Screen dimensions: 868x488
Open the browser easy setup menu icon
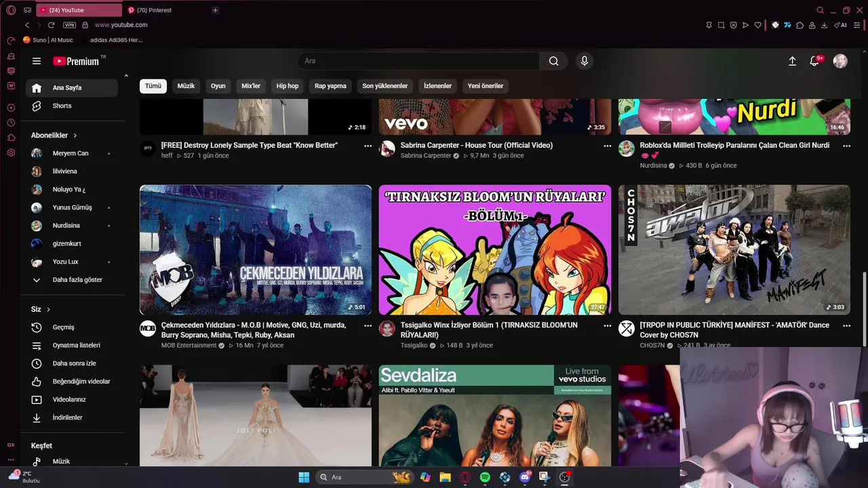tap(858, 25)
